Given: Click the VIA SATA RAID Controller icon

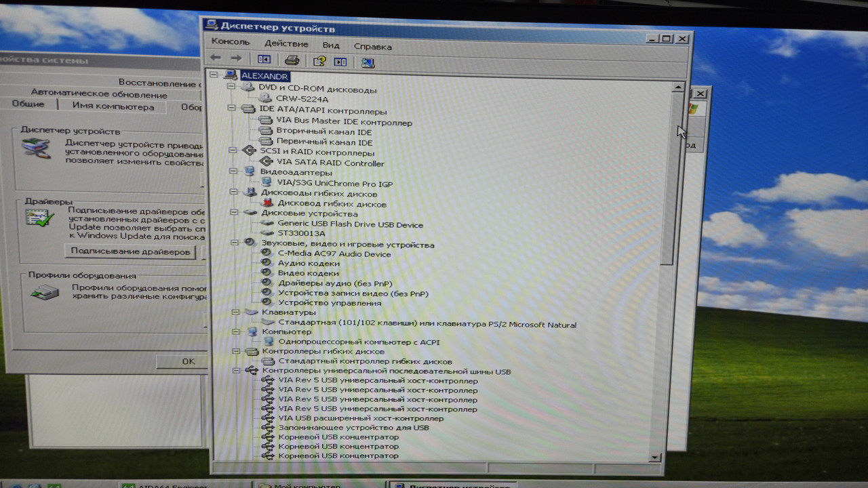Looking at the screenshot, I should pyautogui.click(x=267, y=162).
